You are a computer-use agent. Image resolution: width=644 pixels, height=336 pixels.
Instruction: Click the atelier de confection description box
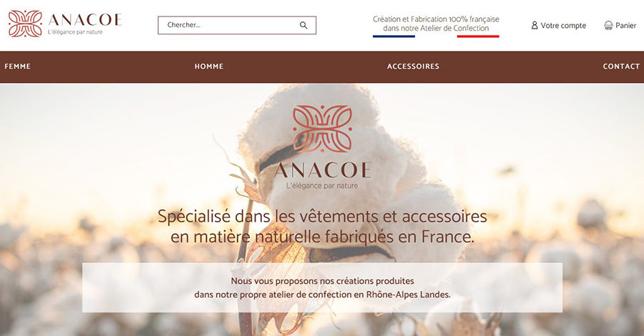(323, 287)
